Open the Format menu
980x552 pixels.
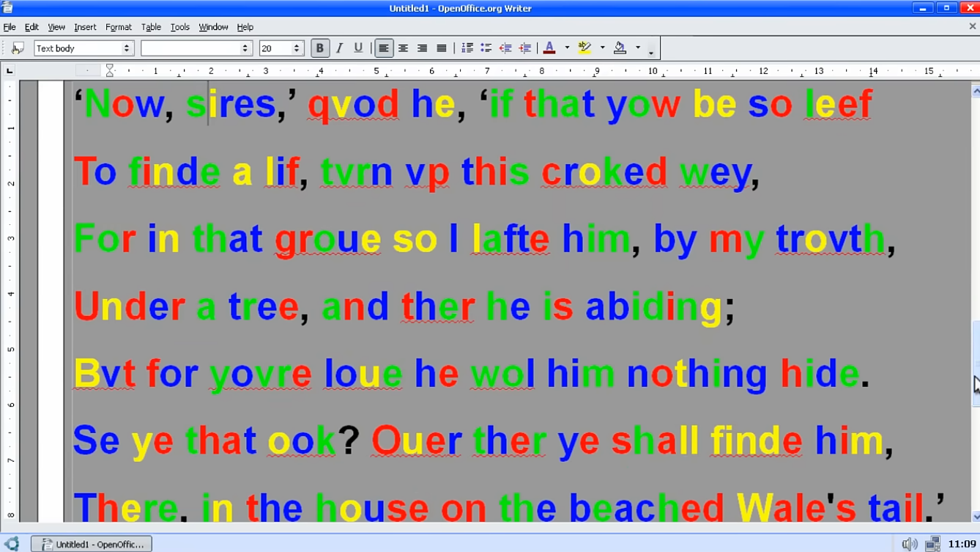(119, 27)
